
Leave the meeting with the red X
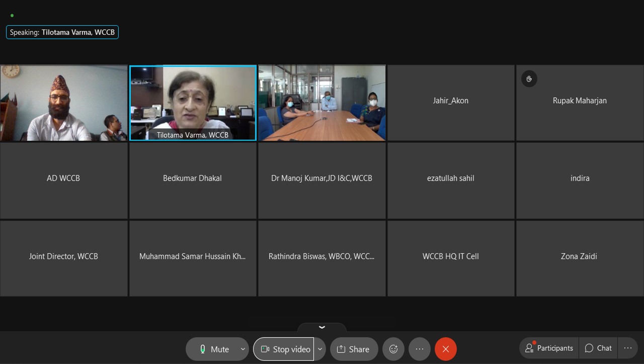pos(445,349)
